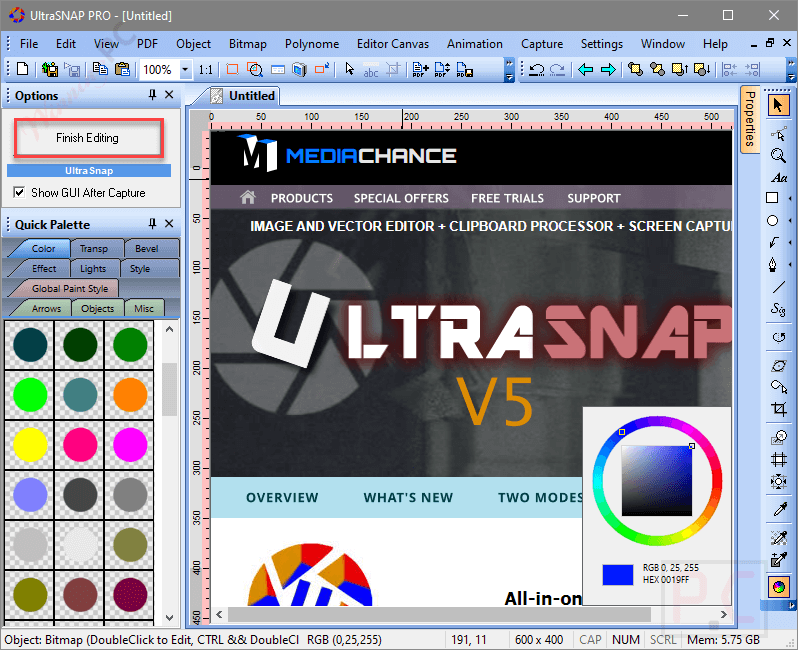Select the ellipse shape tool
Screen dimensions: 798x650
click(x=773, y=220)
